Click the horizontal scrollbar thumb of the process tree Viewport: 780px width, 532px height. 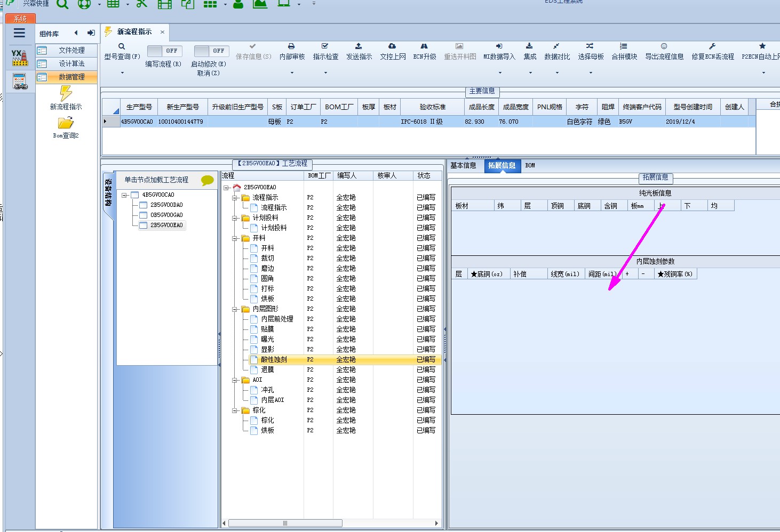(x=285, y=523)
